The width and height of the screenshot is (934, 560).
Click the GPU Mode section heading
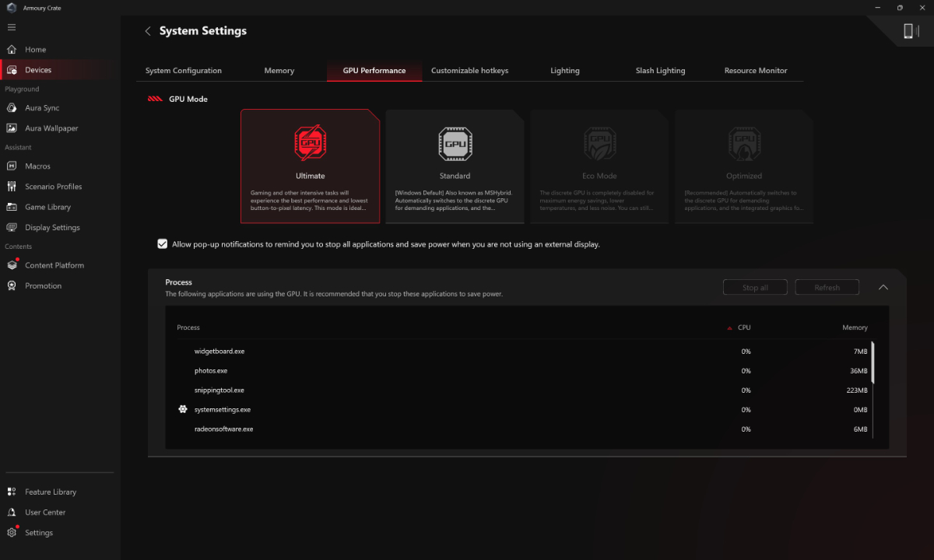point(188,100)
